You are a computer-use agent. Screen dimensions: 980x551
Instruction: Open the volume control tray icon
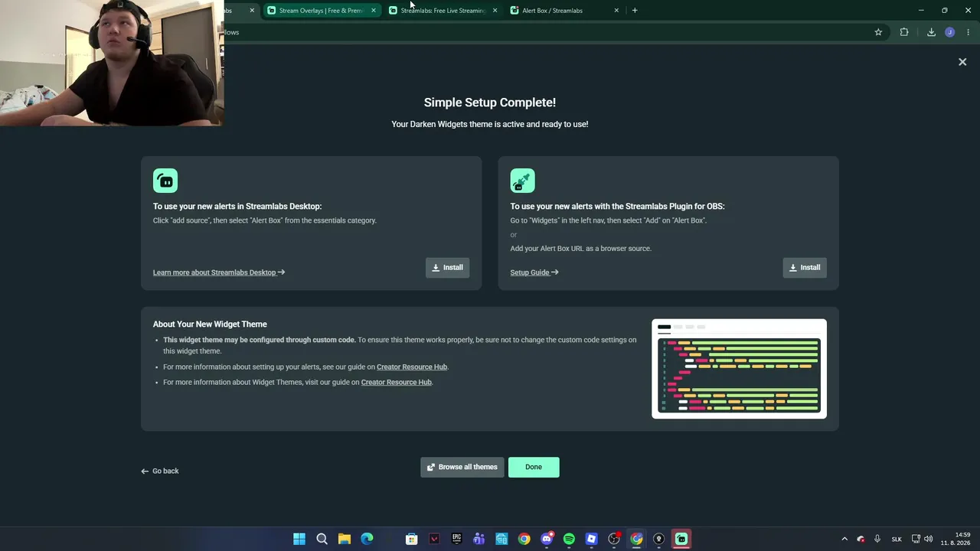pyautogui.click(x=929, y=539)
